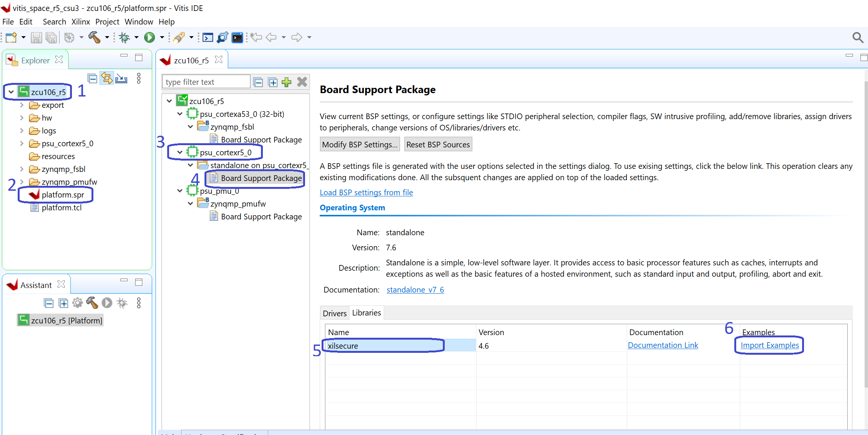Expand the hw folder in Explorer
The width and height of the screenshot is (868, 435).
point(22,118)
